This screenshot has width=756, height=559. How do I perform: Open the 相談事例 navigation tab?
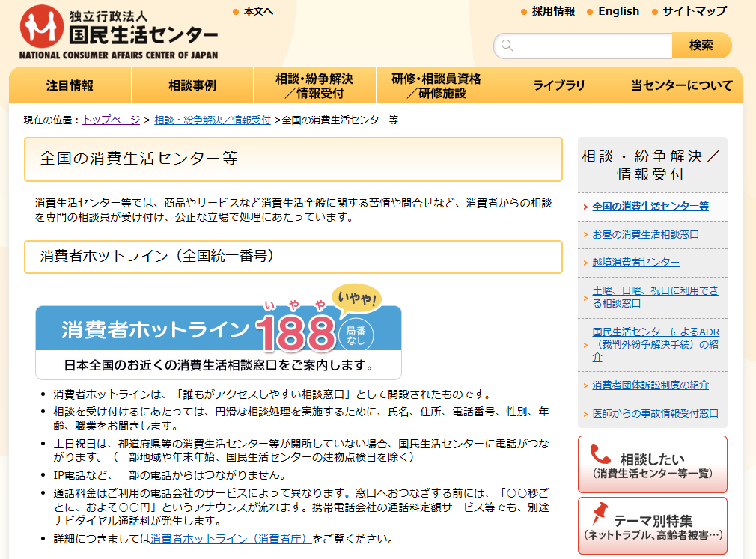tap(192, 85)
